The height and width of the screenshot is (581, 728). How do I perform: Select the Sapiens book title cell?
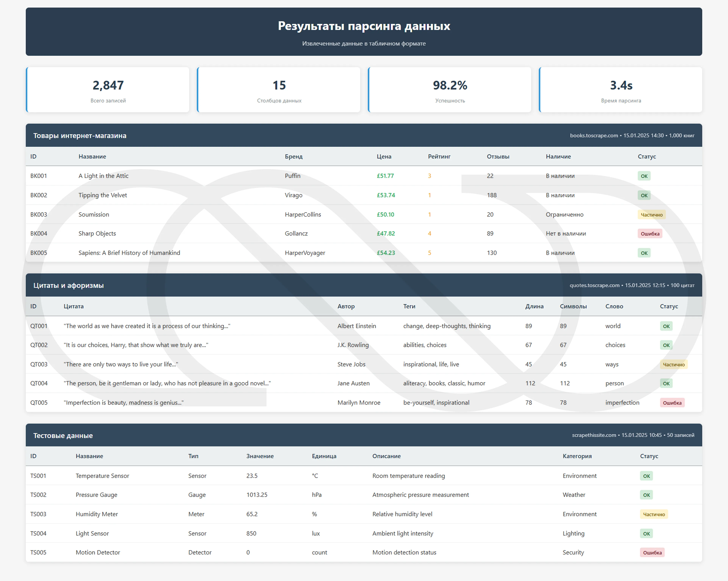pyautogui.click(x=129, y=253)
